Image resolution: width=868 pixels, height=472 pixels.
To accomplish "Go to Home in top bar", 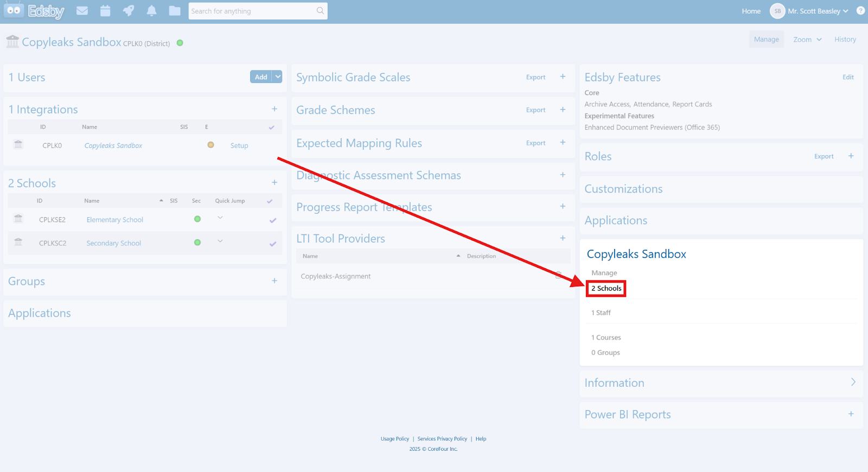I will coord(751,11).
